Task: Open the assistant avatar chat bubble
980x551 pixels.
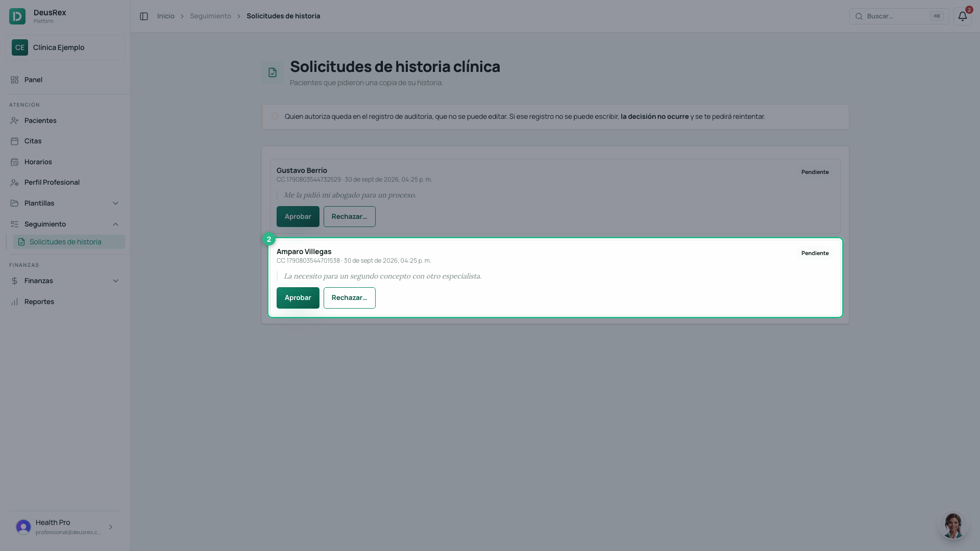Action: (953, 525)
